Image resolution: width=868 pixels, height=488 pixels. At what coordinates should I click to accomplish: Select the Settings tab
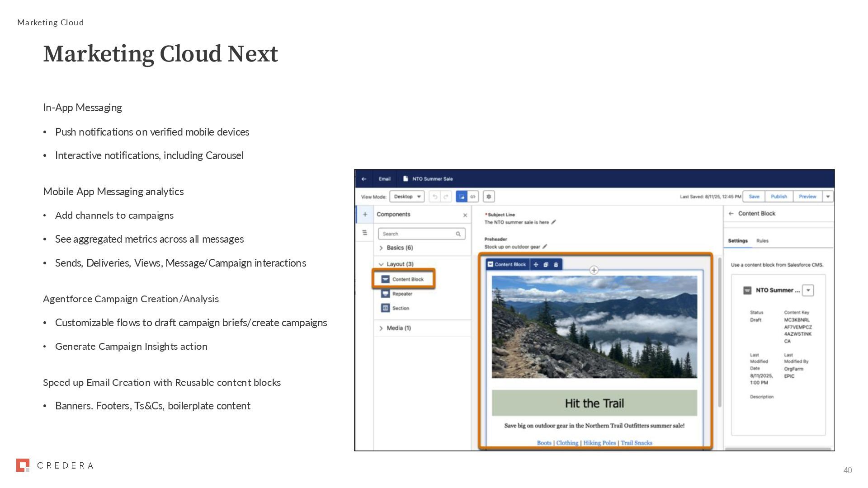tap(738, 241)
